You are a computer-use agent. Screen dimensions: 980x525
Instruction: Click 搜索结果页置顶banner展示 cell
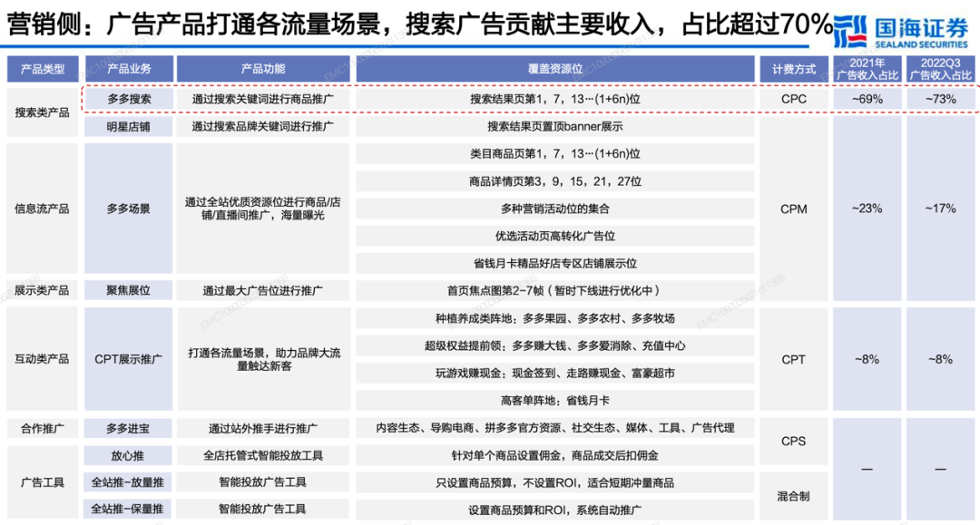coord(555,126)
